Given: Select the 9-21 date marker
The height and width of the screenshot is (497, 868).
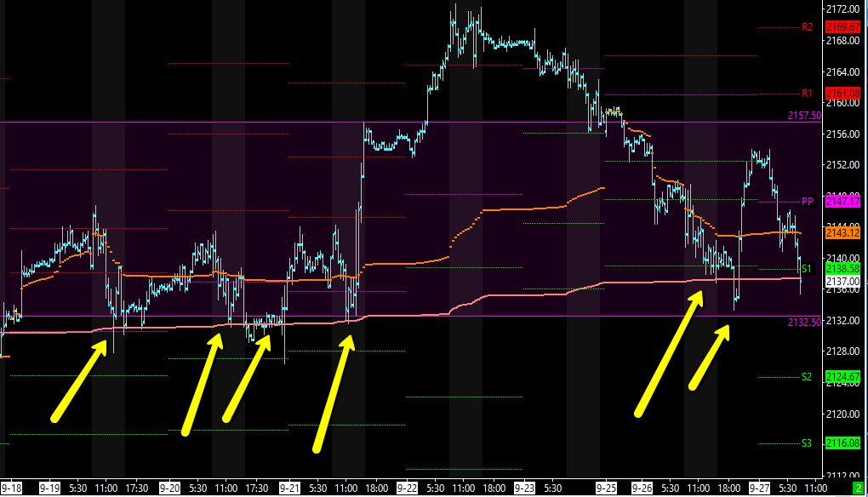Looking at the screenshot, I should [x=289, y=488].
